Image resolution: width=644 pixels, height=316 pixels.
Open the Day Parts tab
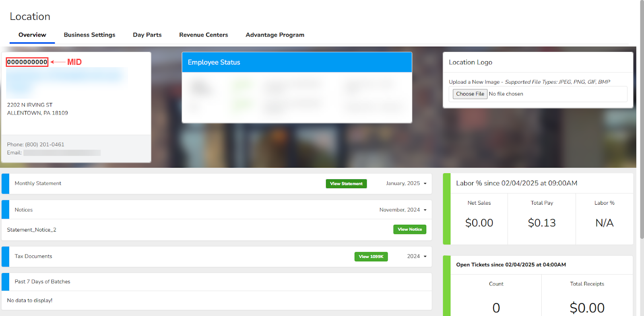(147, 35)
